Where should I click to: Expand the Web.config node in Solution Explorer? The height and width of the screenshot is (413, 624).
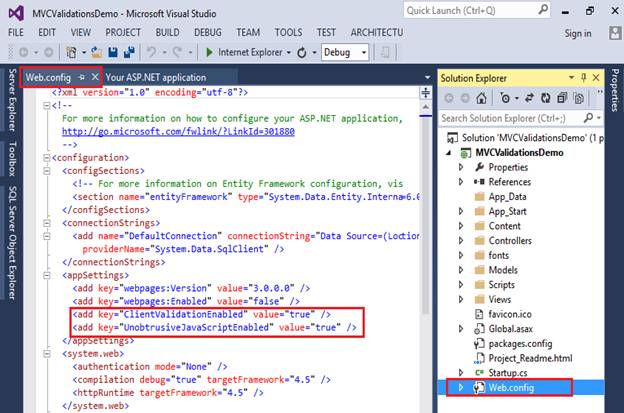click(x=462, y=386)
